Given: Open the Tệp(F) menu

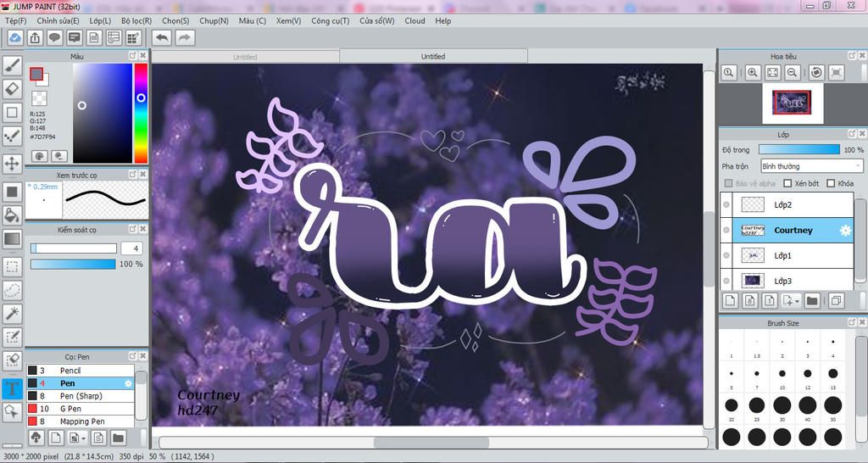Looking at the screenshot, I should [15, 20].
